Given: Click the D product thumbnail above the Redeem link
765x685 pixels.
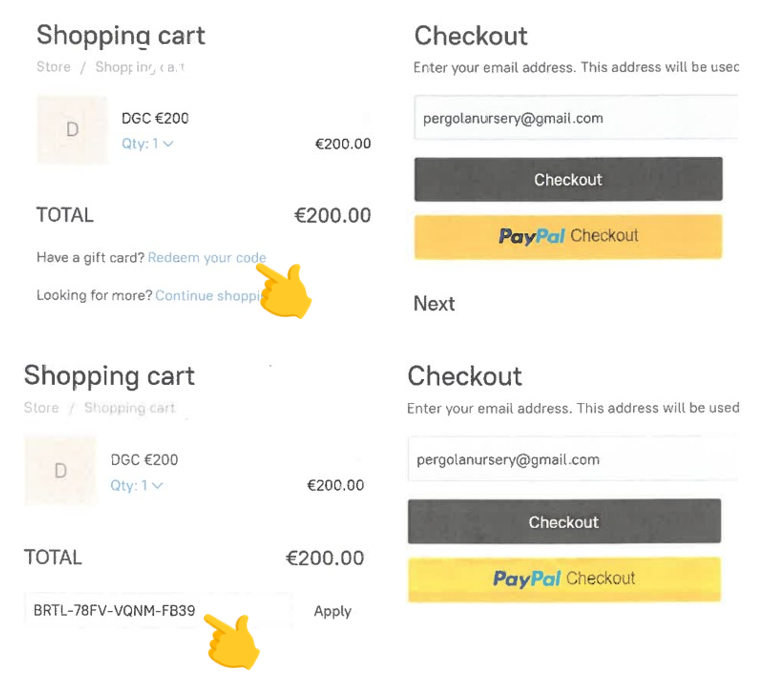Looking at the screenshot, I should point(72,130).
